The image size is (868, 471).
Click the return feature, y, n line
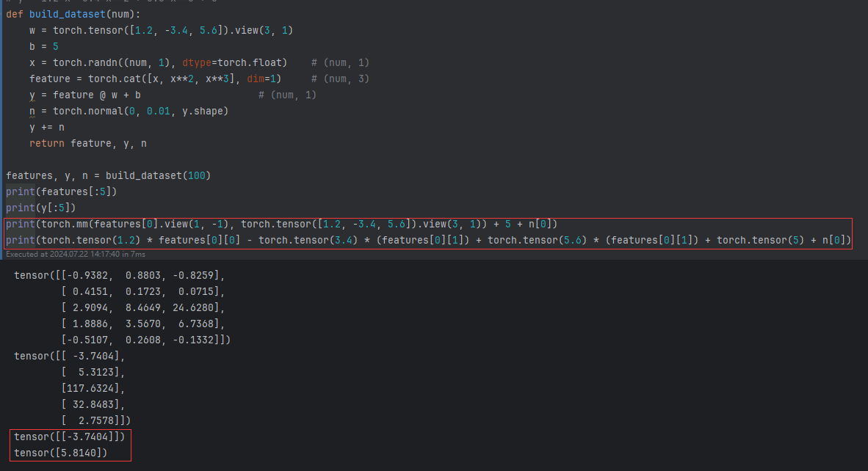pyautogui.click(x=88, y=143)
